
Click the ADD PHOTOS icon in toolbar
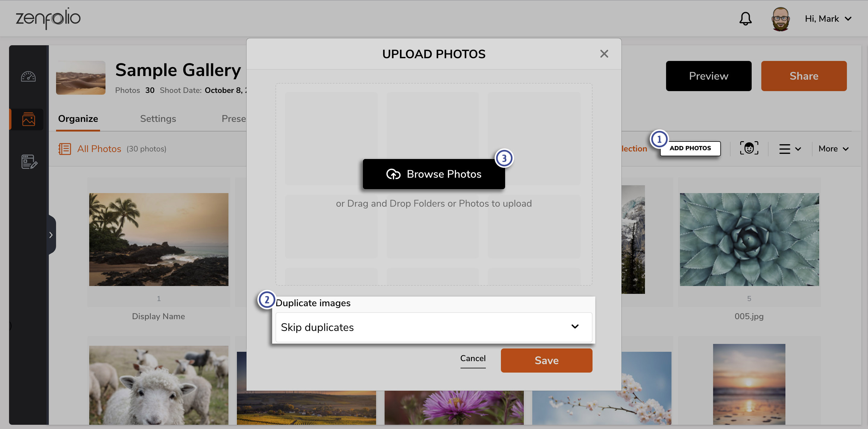[x=690, y=148]
